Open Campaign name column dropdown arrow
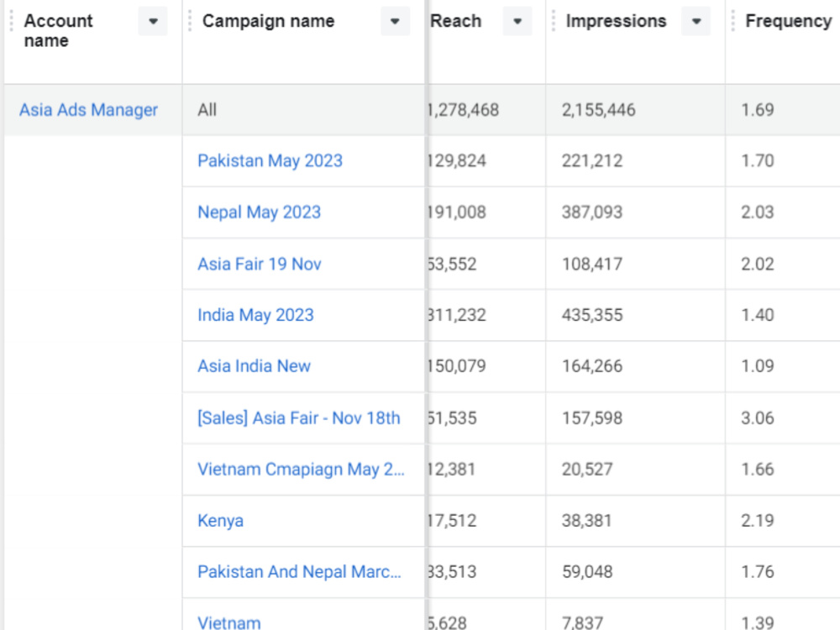 pyautogui.click(x=396, y=22)
